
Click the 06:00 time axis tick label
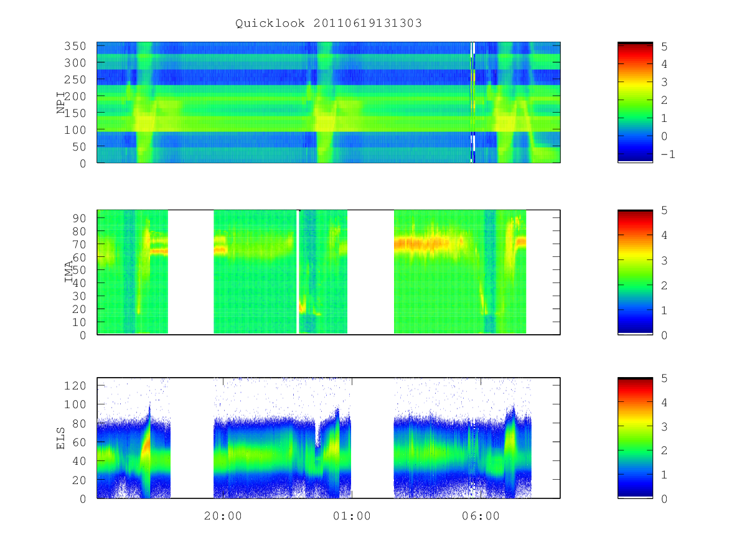[481, 516]
